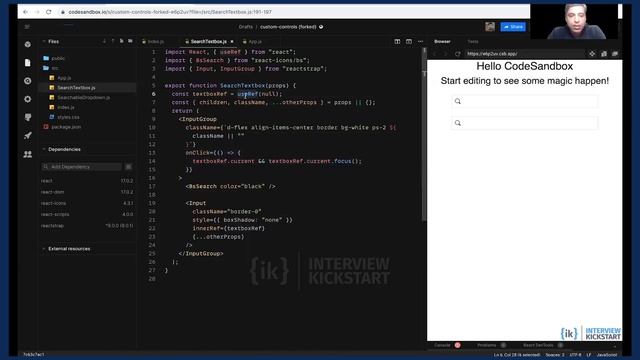The image size is (640, 360).
Task: Click the react-icons dependency row
Action: pos(87,203)
